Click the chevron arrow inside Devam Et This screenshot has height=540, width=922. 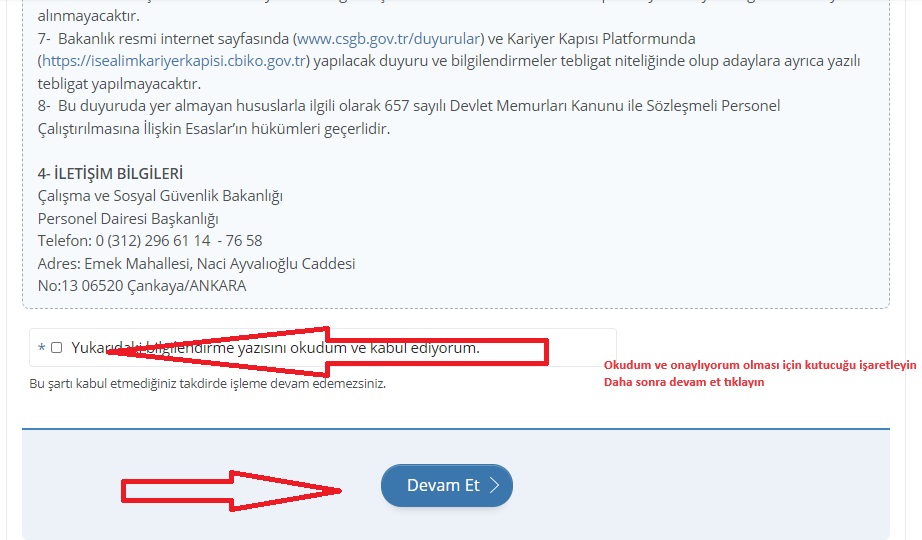click(x=494, y=486)
